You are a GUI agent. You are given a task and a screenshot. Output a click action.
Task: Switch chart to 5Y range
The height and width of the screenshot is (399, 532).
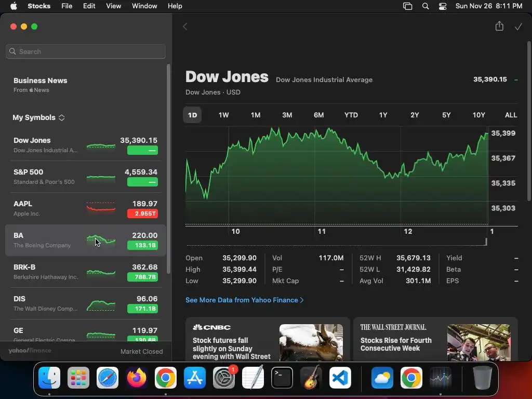(x=446, y=115)
